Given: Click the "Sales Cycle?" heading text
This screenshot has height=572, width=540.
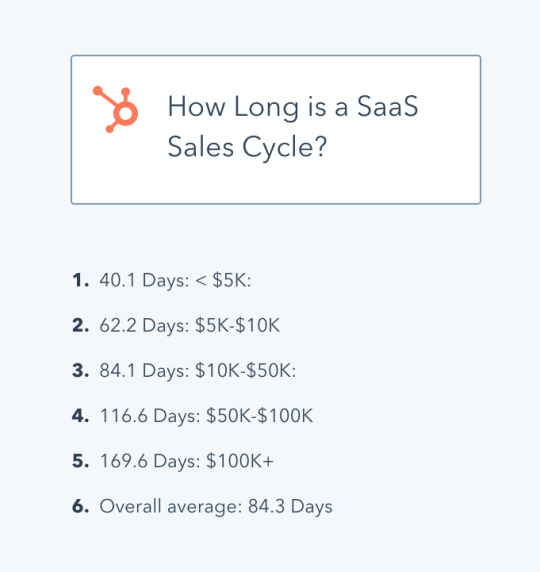Looking at the screenshot, I should [x=247, y=147].
